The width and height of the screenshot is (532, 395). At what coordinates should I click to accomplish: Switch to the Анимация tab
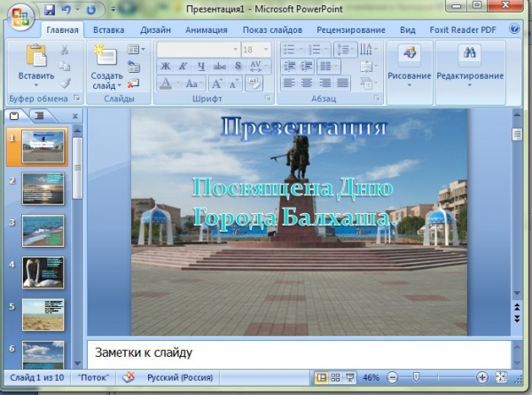(x=206, y=29)
